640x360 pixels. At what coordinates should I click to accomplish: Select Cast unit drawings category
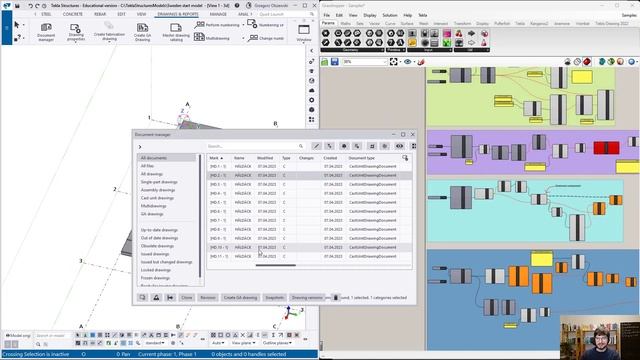coord(157,198)
